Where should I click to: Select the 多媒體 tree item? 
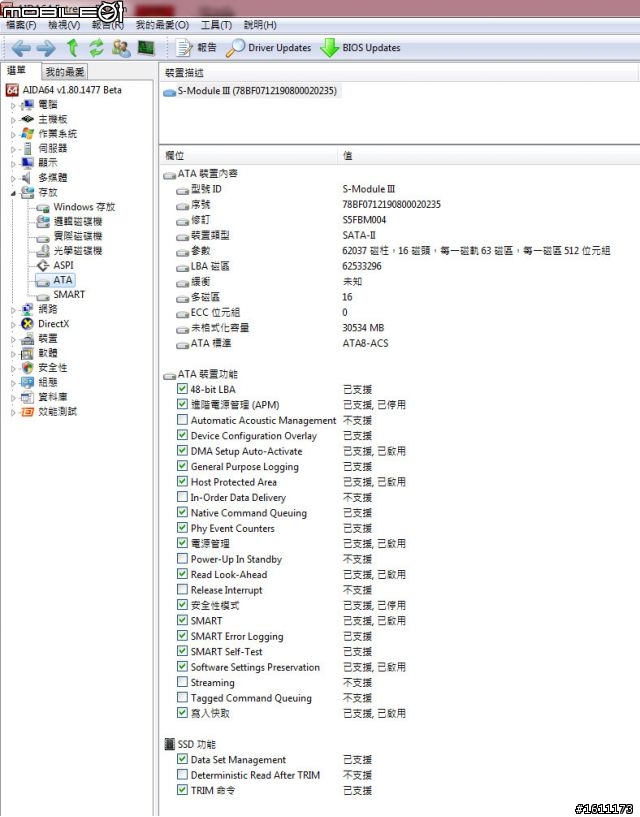click(x=44, y=178)
